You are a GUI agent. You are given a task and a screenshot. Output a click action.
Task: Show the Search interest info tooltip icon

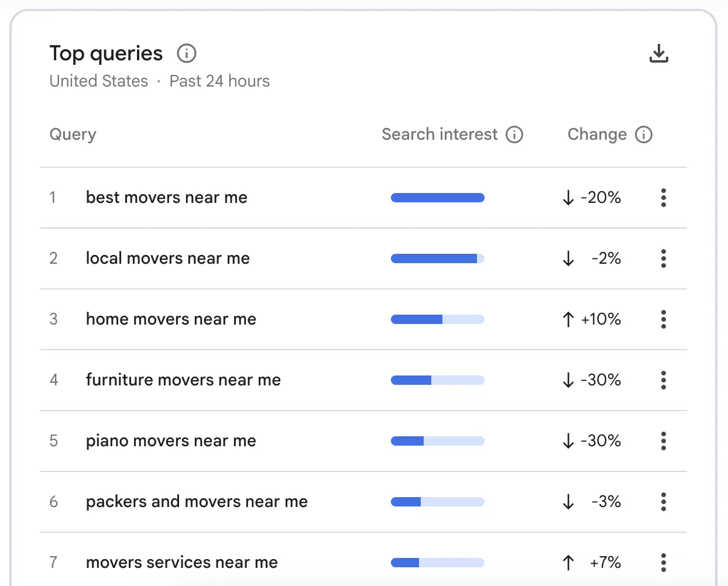[x=514, y=135]
